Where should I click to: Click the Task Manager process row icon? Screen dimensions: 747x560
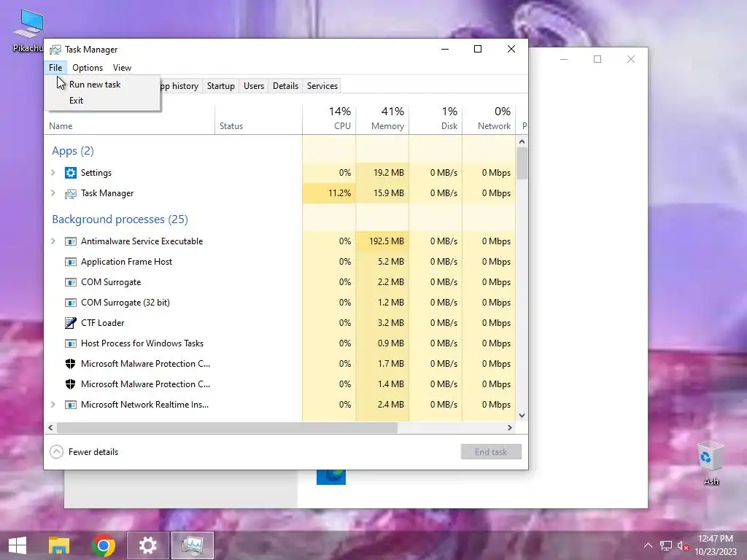(71, 193)
